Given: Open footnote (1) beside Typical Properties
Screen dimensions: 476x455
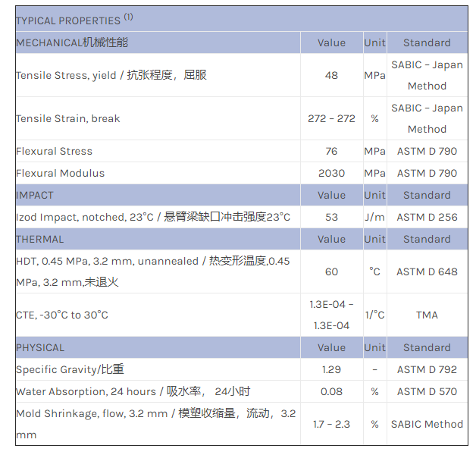Looking at the screenshot, I should [x=129, y=17].
